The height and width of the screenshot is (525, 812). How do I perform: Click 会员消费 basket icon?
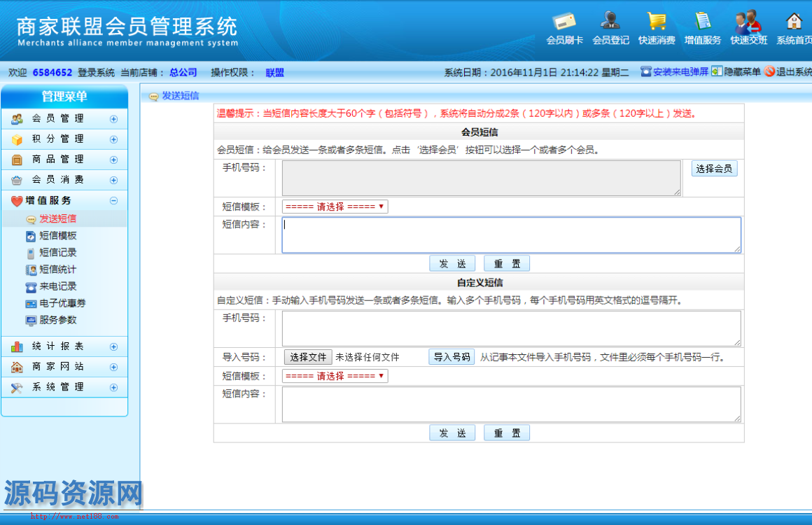(x=17, y=180)
